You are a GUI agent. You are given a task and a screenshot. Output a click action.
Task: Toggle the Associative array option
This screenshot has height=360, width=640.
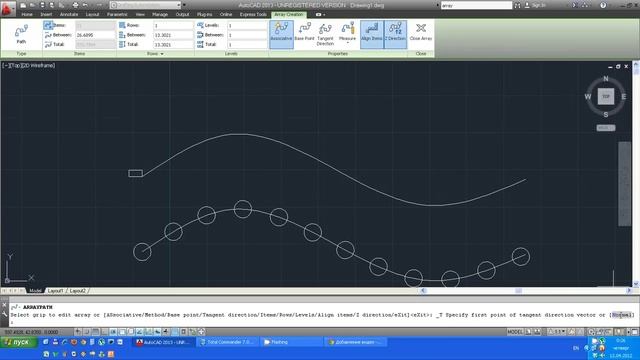(x=281, y=34)
